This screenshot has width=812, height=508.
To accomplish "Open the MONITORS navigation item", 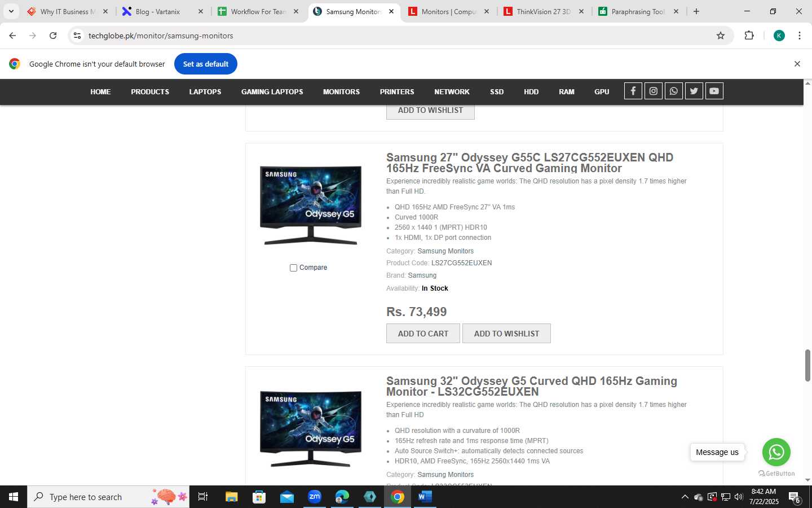I will [x=341, y=91].
